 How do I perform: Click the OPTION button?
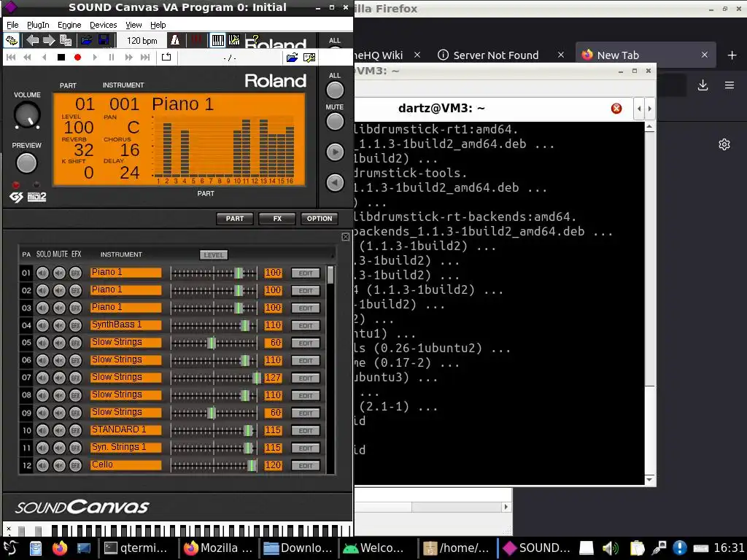click(x=320, y=219)
